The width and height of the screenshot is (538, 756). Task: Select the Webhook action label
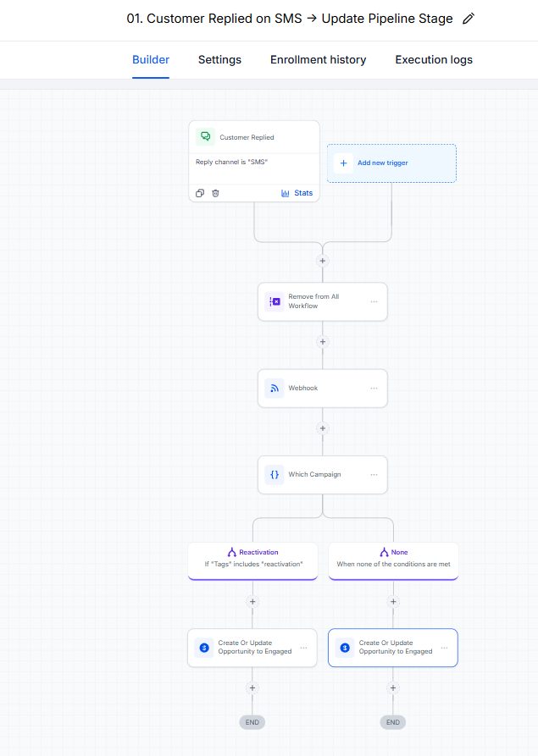tap(303, 388)
